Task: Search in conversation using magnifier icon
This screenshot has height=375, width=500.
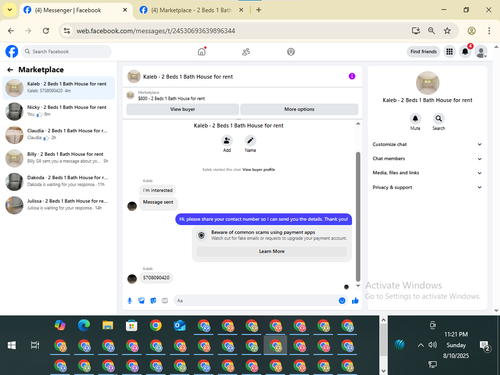Action: 439,119
